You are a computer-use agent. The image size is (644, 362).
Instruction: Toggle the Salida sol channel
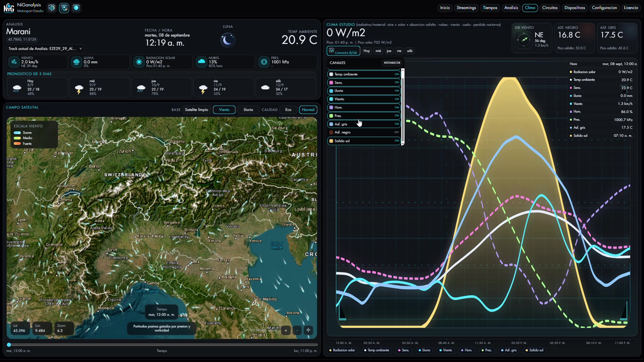pyautogui.click(x=364, y=141)
